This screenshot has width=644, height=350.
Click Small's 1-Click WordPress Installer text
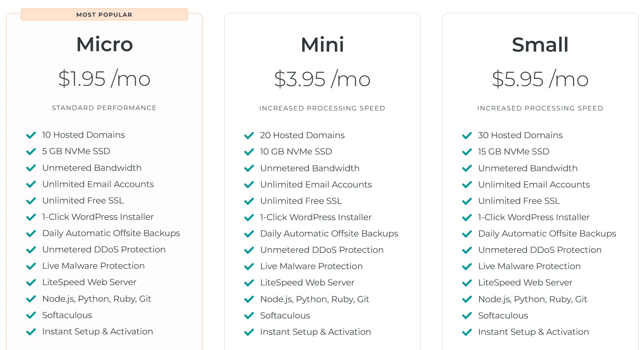tap(534, 217)
